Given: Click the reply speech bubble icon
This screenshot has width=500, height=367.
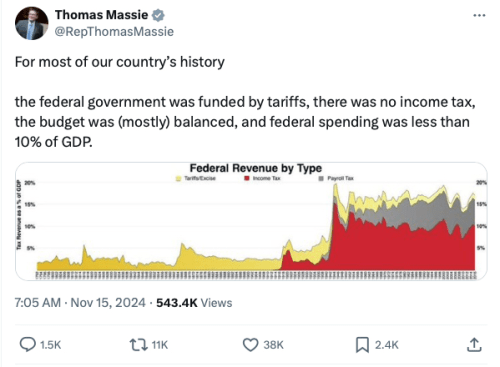Looking at the screenshot, I should 27,345.
